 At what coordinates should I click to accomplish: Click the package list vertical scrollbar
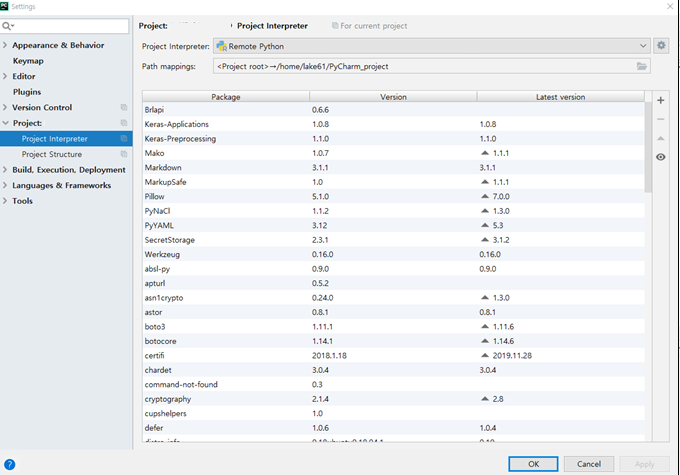click(x=648, y=147)
